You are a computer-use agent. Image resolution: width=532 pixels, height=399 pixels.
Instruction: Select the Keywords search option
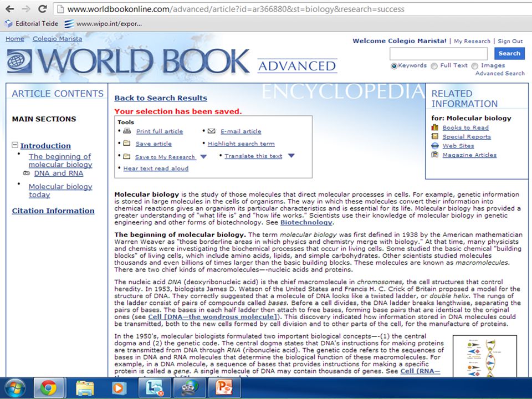[394, 66]
